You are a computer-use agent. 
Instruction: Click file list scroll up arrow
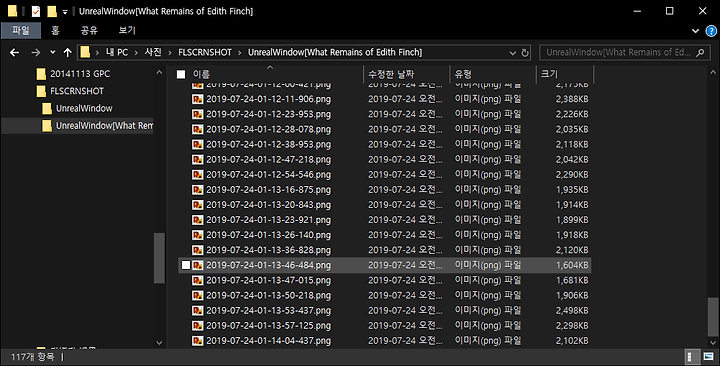pyautogui.click(x=713, y=73)
